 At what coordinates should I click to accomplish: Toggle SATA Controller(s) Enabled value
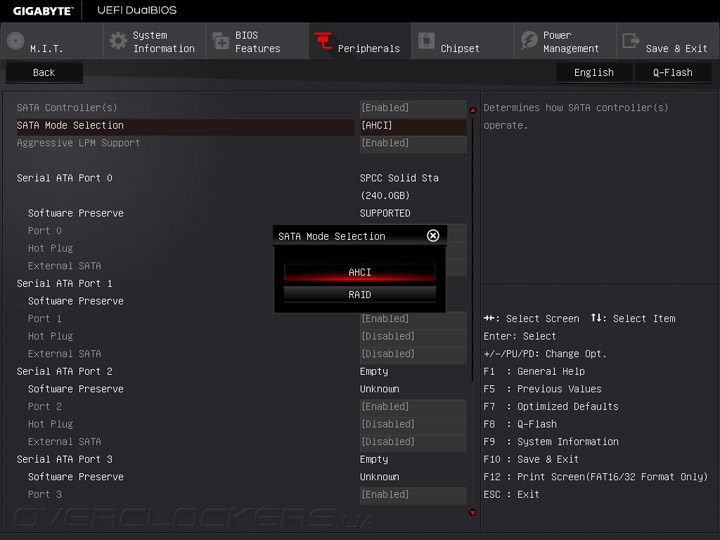pos(412,108)
